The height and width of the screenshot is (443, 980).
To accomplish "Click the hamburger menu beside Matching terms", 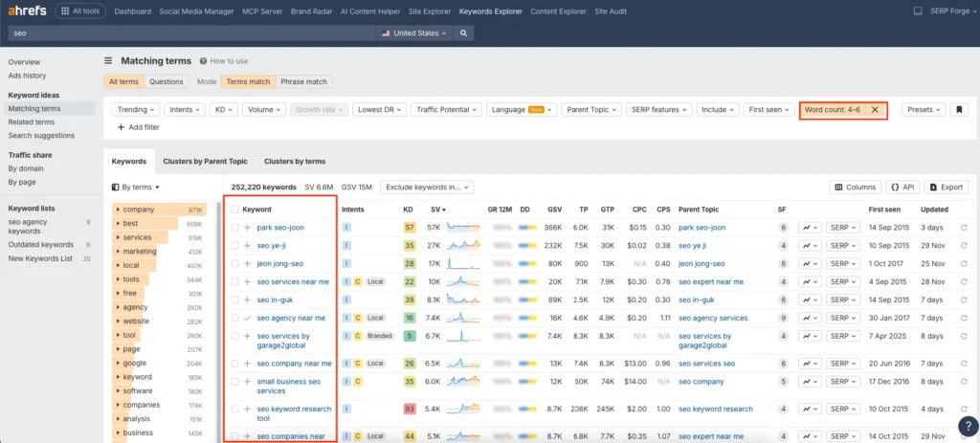I will point(109,60).
